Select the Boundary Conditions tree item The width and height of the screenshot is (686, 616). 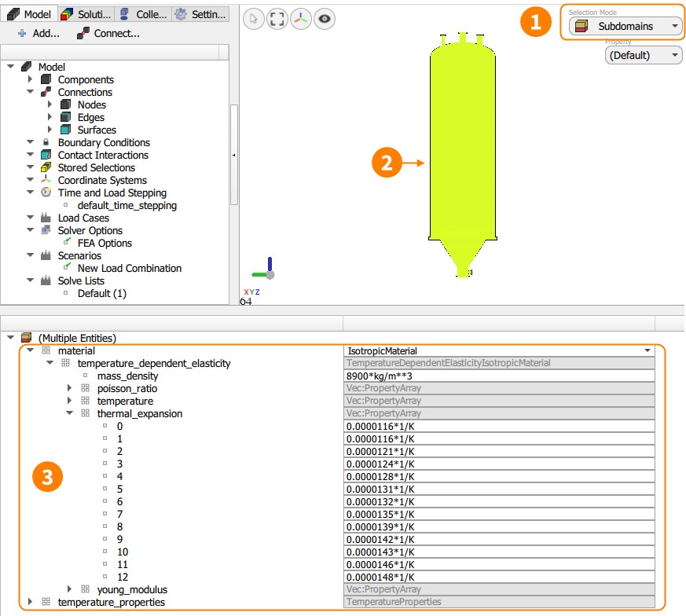tap(104, 143)
